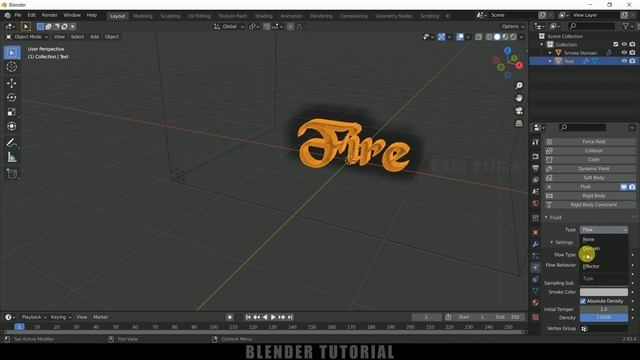This screenshot has width=640, height=360.
Task: Open the Object Constraints properties tab
Action: coord(536,279)
